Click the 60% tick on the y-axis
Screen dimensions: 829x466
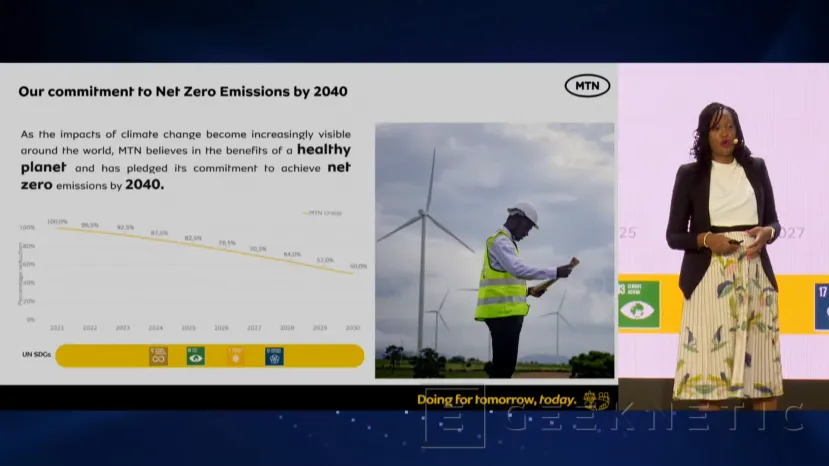coord(29,264)
